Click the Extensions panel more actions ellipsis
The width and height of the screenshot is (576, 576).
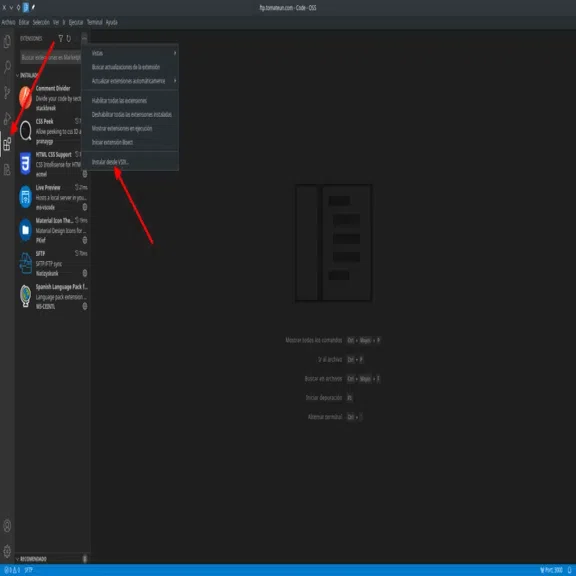click(84, 38)
